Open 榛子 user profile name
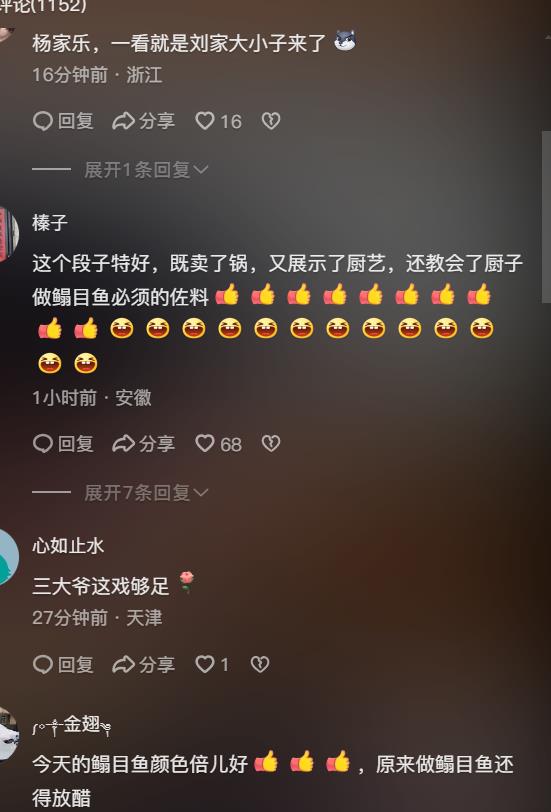The height and width of the screenshot is (812, 551). [x=50, y=223]
